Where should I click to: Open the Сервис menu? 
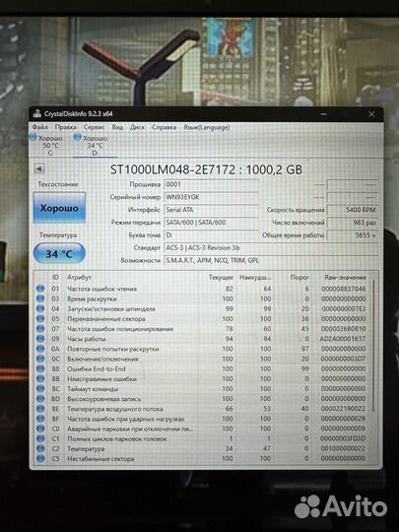point(94,127)
